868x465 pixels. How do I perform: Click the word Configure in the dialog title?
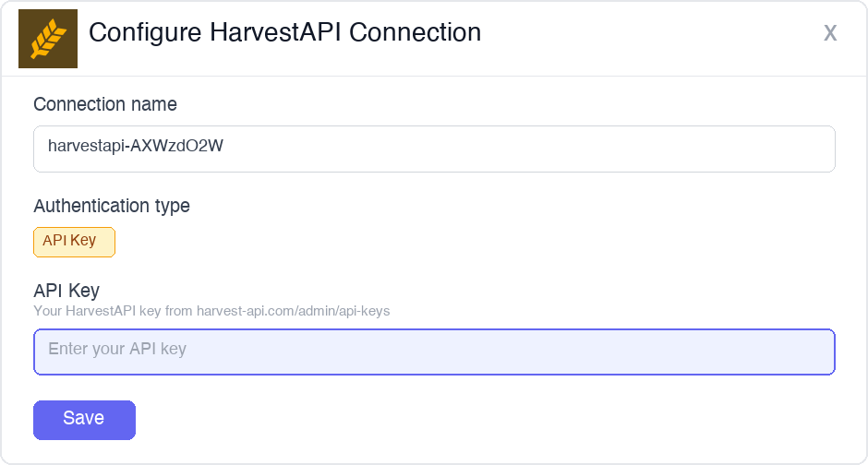145,33
